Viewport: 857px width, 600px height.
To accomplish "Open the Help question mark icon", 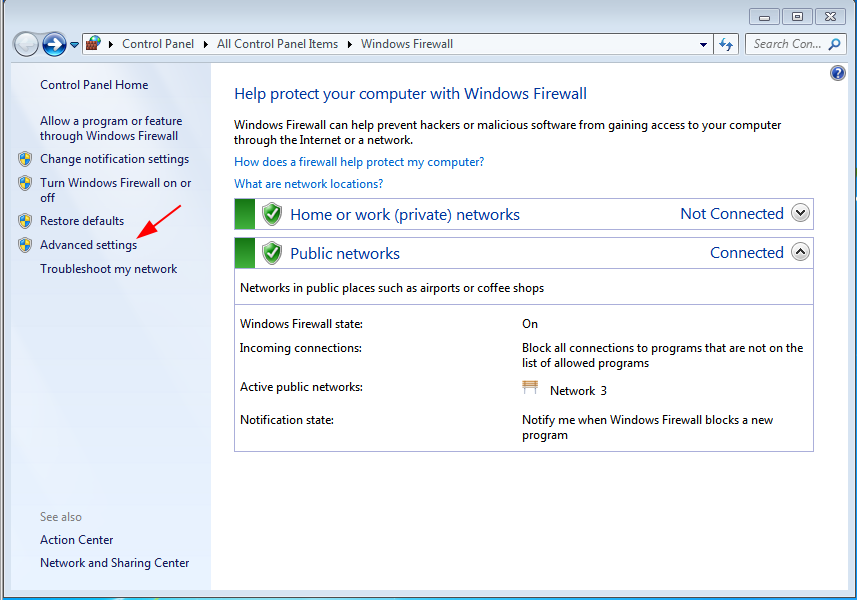I will 837,73.
